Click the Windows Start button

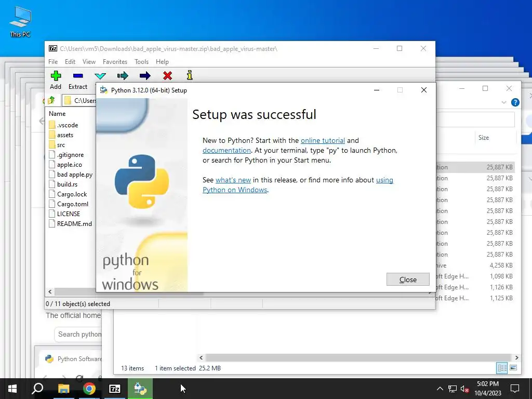pyautogui.click(x=12, y=389)
